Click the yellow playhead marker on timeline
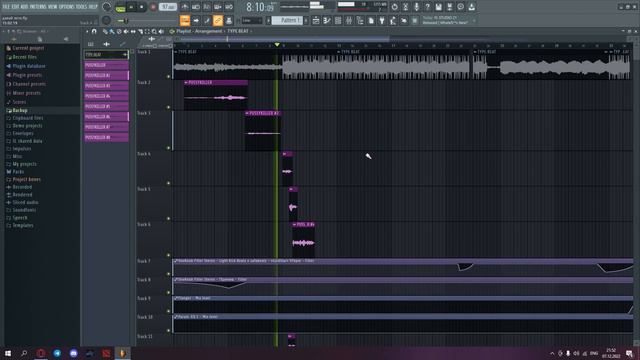The image size is (640, 360). tap(277, 44)
